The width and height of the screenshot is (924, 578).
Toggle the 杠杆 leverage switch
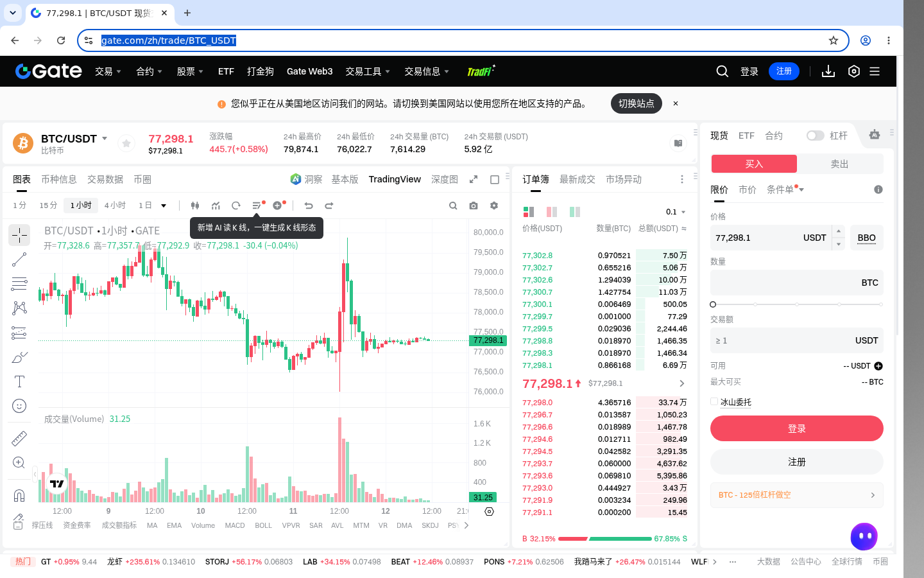(x=815, y=136)
